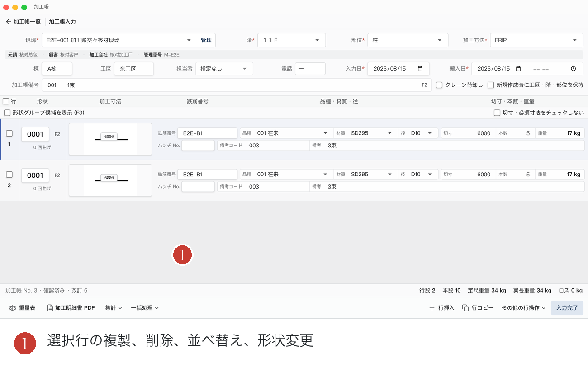Open the 担当者 dropdown 指定なし

(224, 69)
